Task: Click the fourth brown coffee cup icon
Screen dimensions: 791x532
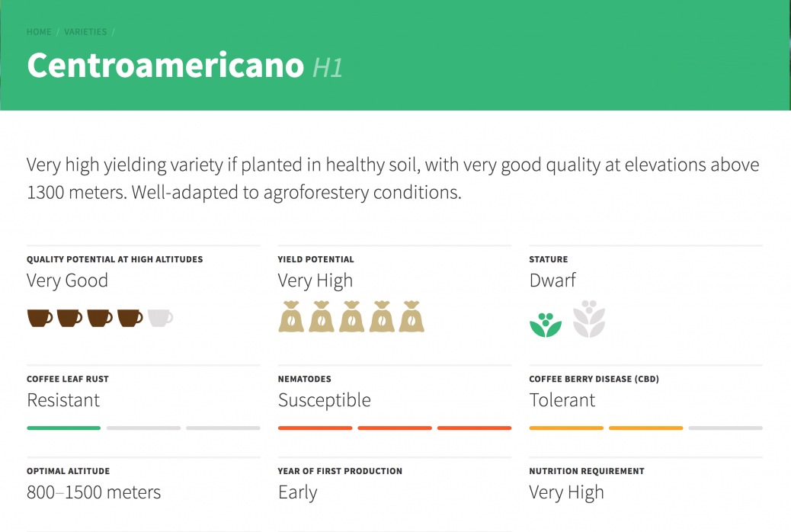Action: coord(130,318)
